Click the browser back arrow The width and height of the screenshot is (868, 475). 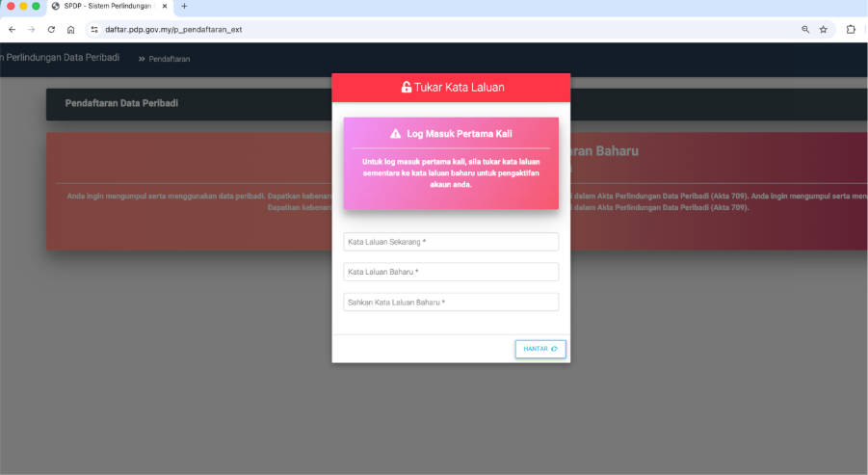[13, 29]
